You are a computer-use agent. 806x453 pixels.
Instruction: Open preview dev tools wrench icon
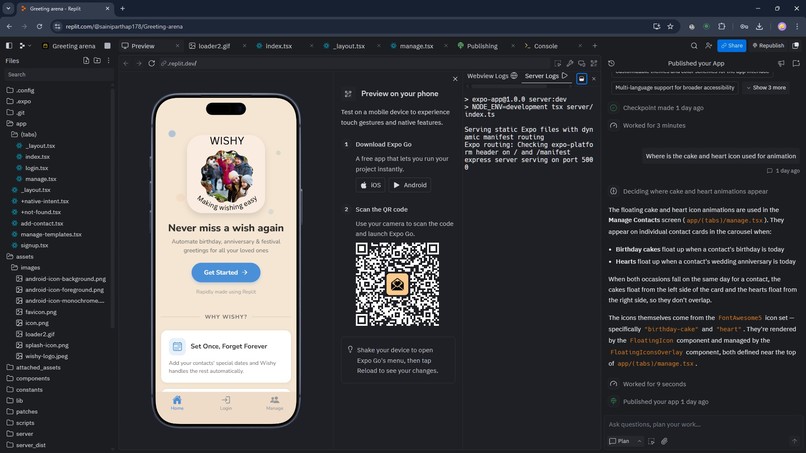coord(570,63)
